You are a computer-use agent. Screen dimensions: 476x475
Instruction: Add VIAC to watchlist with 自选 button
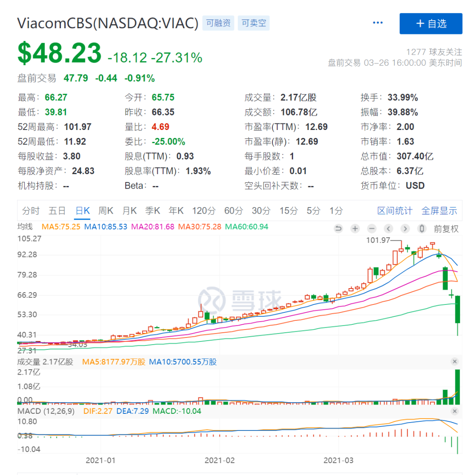(431, 24)
